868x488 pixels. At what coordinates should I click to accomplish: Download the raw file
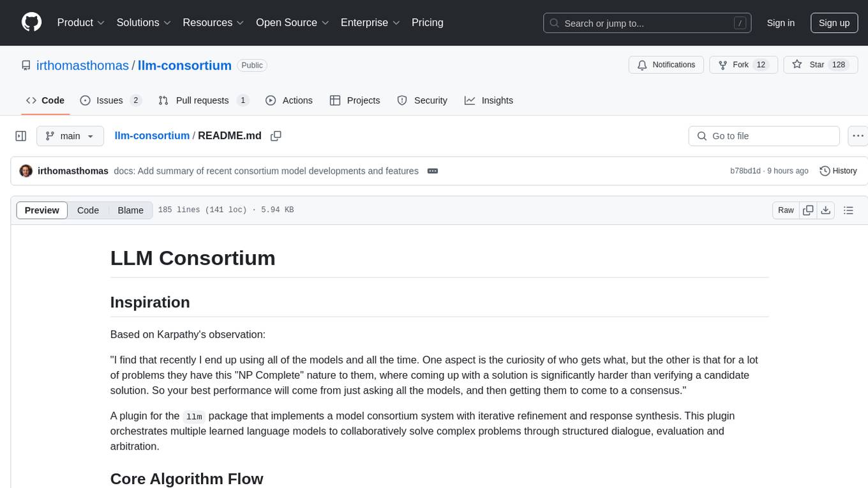[x=826, y=210]
